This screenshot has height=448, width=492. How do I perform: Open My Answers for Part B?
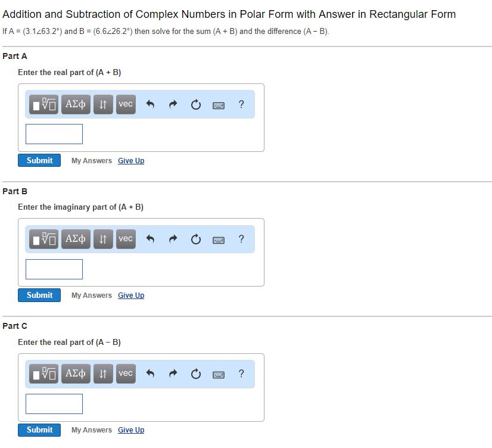pos(91,295)
